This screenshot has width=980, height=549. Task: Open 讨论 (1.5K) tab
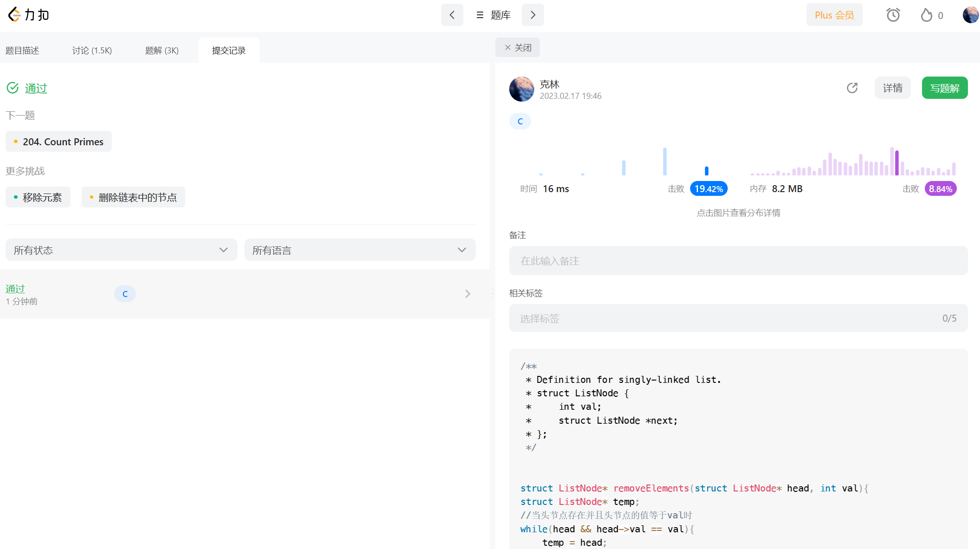click(x=92, y=50)
